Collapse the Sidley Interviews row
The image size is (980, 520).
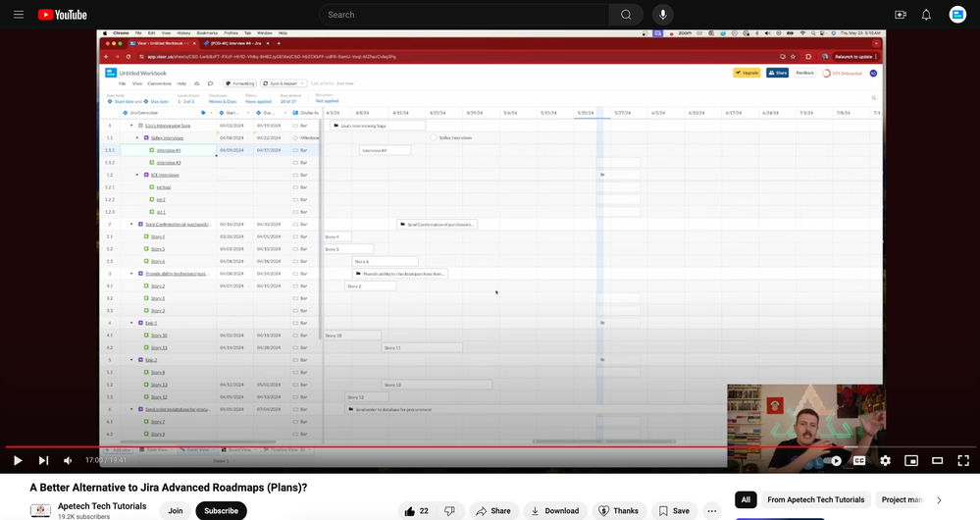137,137
